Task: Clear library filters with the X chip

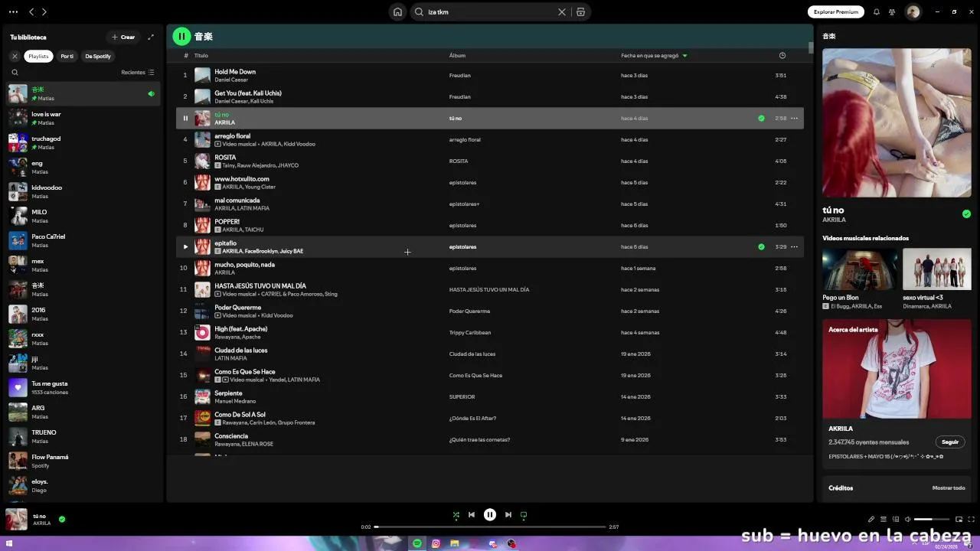Action: point(15,56)
